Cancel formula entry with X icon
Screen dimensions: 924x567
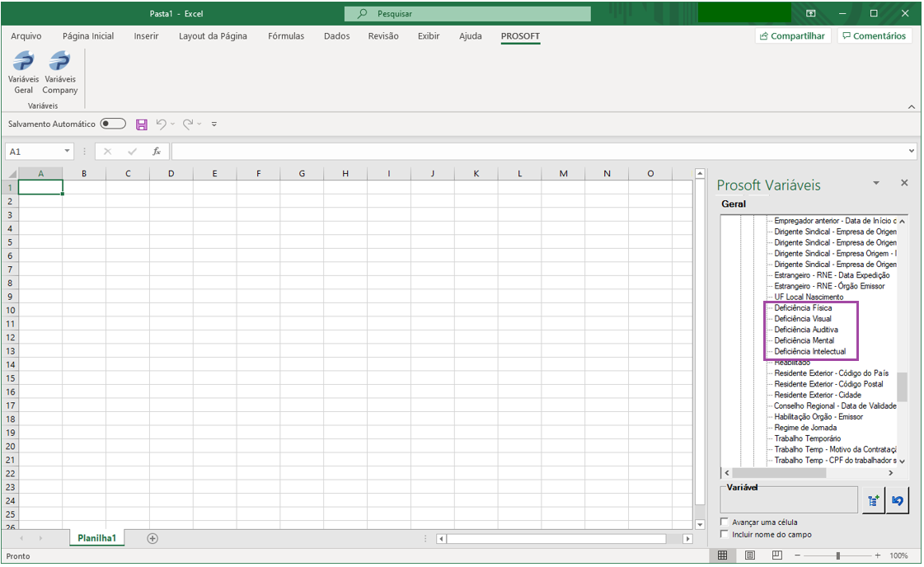coord(107,152)
